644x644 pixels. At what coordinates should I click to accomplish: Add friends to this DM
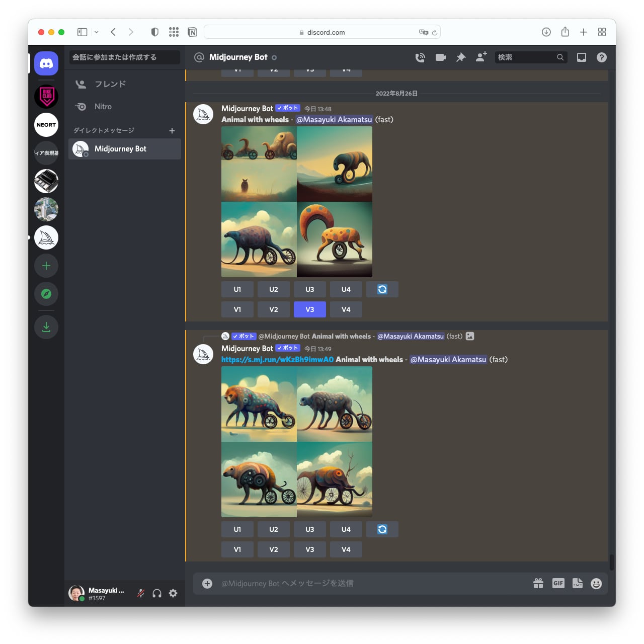tap(481, 57)
